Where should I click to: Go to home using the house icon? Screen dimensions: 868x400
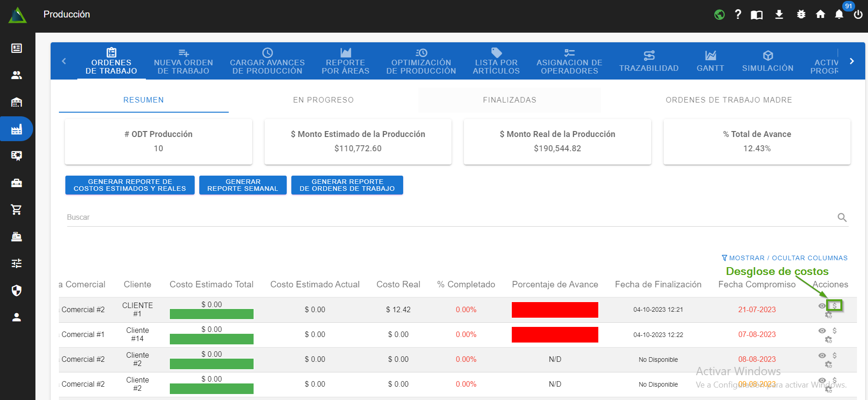tap(820, 15)
